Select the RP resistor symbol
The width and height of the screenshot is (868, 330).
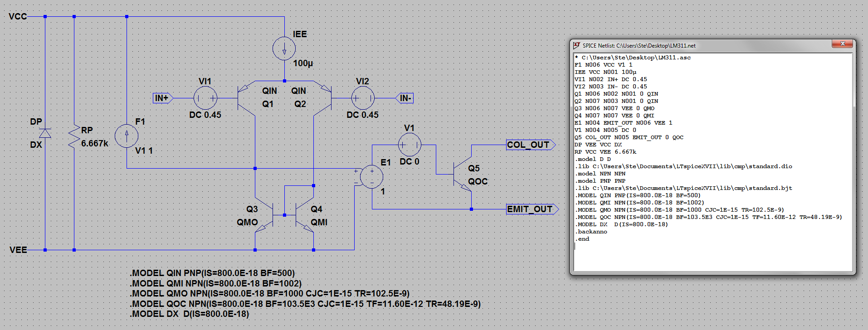[74, 136]
